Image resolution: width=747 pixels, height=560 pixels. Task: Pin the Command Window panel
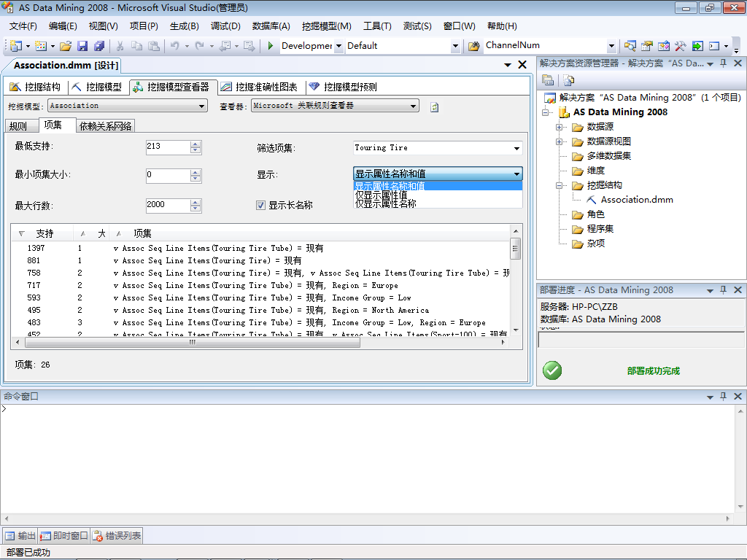723,396
